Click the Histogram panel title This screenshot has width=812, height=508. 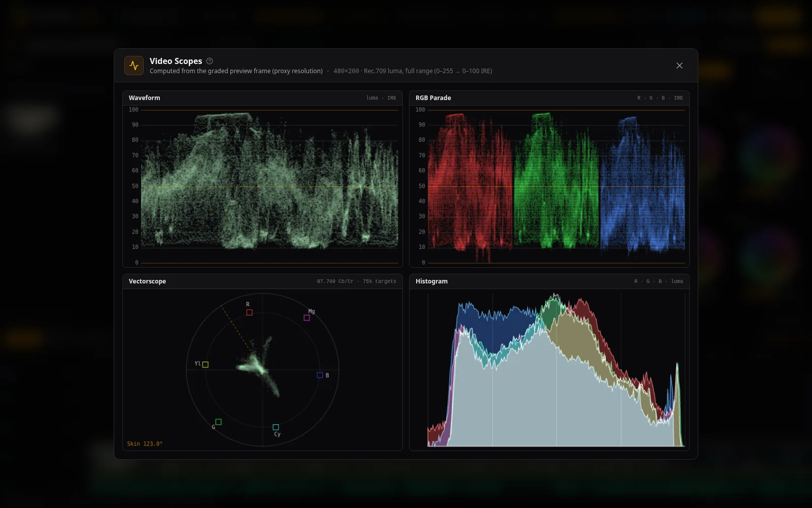(431, 281)
